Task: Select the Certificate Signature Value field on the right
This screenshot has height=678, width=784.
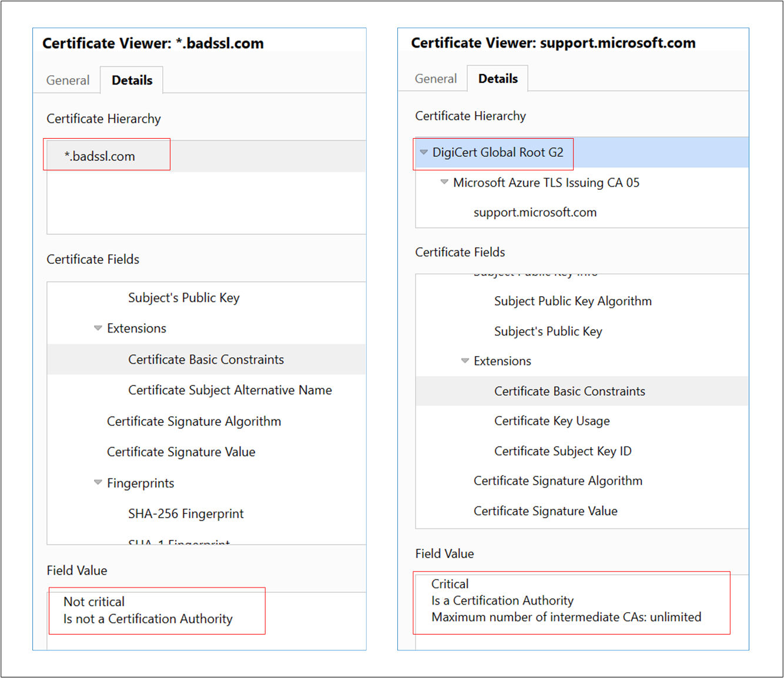Action: pyautogui.click(x=545, y=511)
